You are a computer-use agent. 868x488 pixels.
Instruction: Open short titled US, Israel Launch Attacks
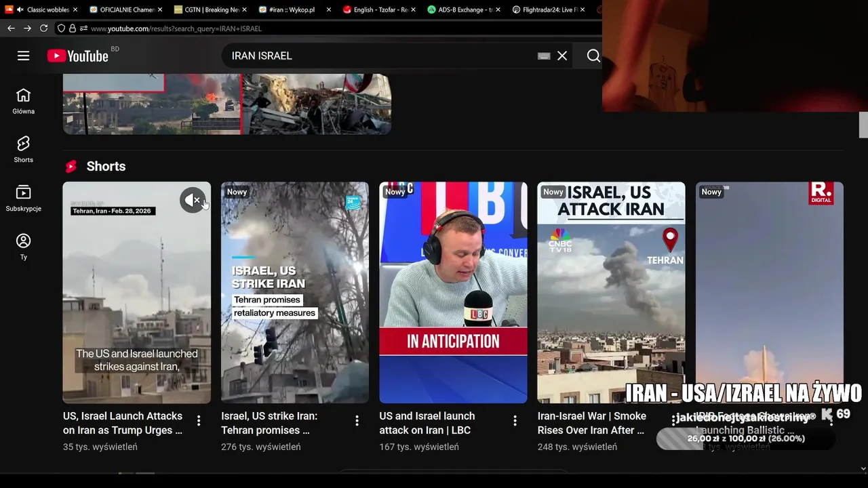pos(123,423)
